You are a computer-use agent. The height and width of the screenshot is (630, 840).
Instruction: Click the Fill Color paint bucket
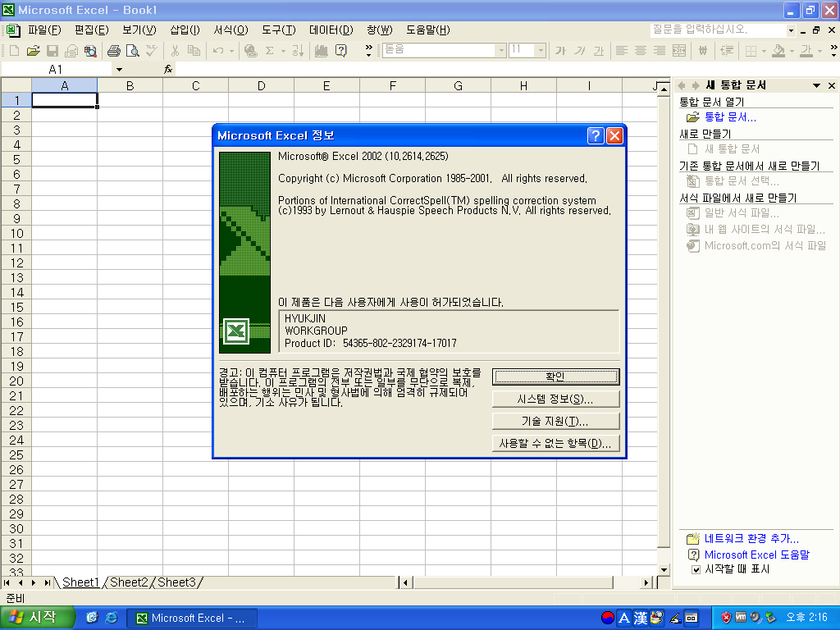point(779,51)
